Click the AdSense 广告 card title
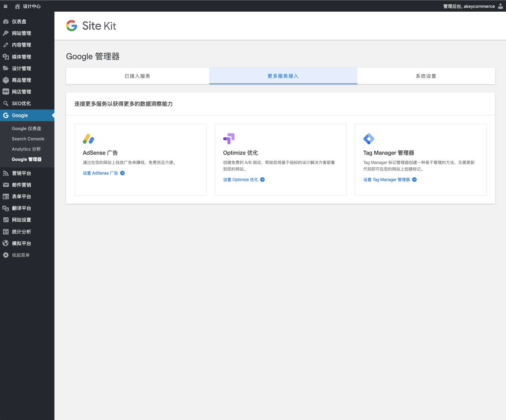 tap(100, 153)
